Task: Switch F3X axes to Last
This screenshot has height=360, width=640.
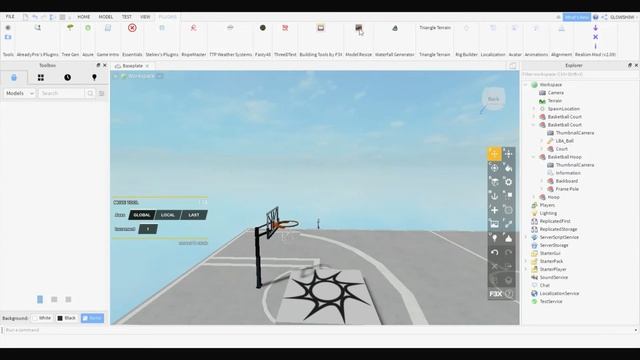Action: [194, 215]
